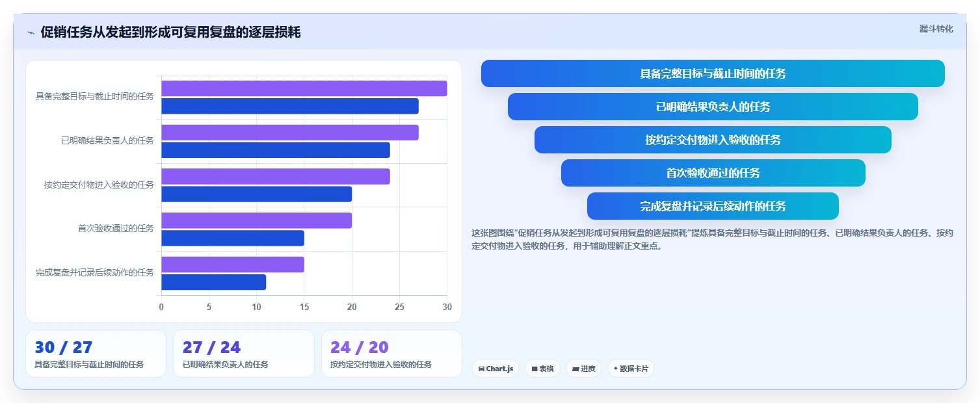This screenshot has width=980, height=403.
Task: Click x-axis tick label 15
Action: [x=304, y=307]
